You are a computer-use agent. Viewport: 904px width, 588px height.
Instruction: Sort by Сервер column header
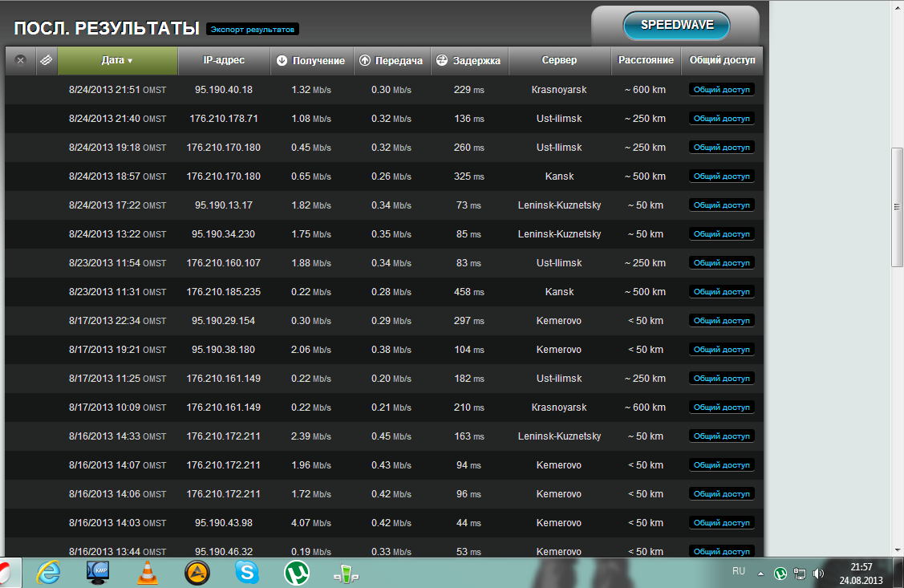[559, 60]
